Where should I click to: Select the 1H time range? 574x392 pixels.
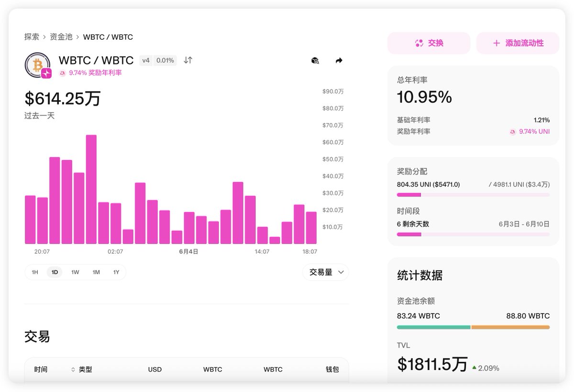35,272
